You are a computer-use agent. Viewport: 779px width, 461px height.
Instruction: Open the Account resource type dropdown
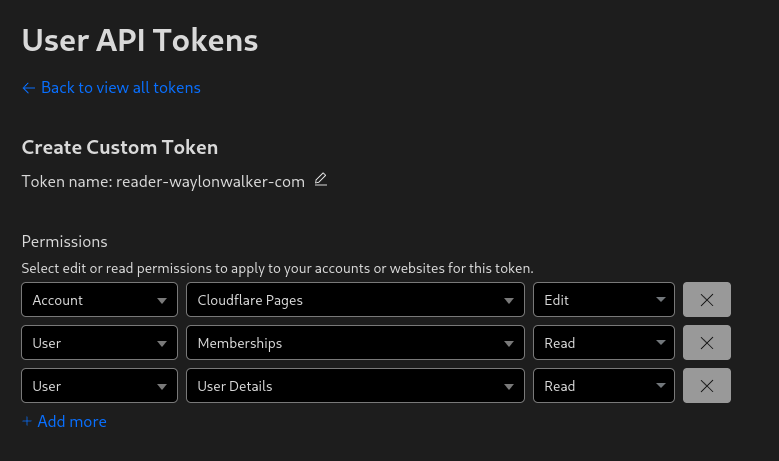tap(99, 300)
